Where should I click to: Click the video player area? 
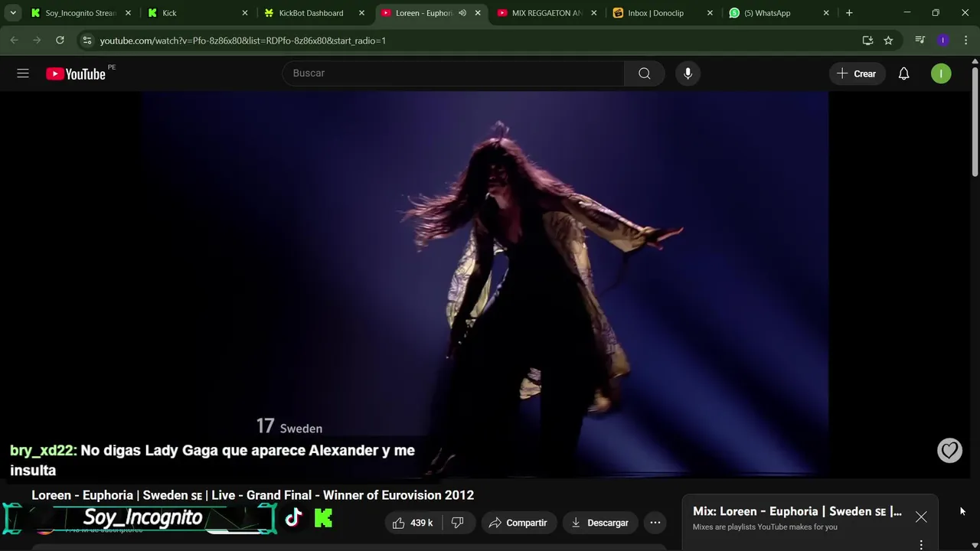click(484, 283)
